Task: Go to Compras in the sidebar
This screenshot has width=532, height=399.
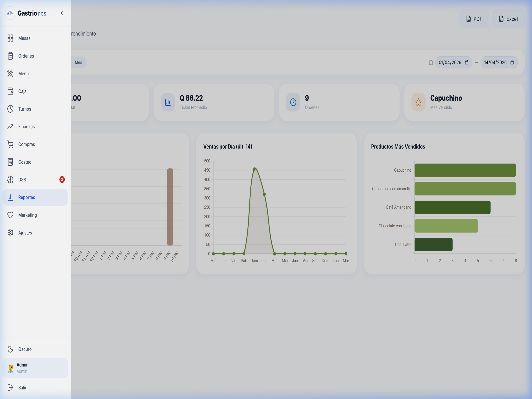Action: [x=35, y=144]
